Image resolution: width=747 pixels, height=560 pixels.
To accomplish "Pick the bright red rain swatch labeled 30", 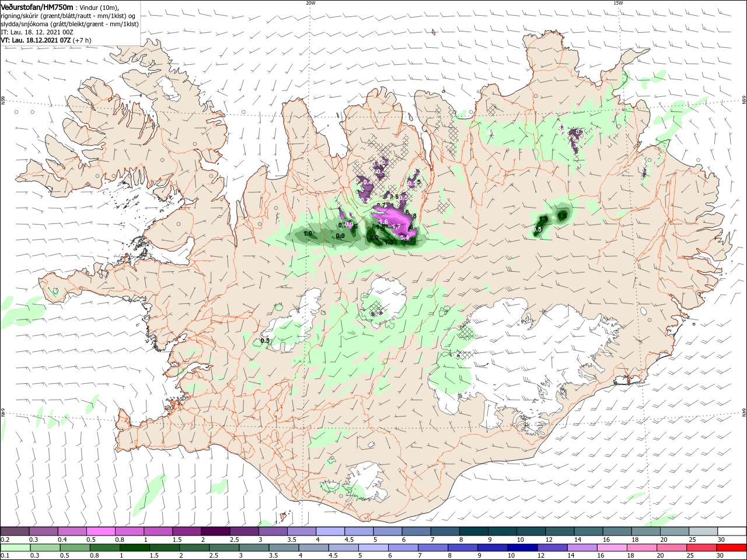I will click(731, 548).
